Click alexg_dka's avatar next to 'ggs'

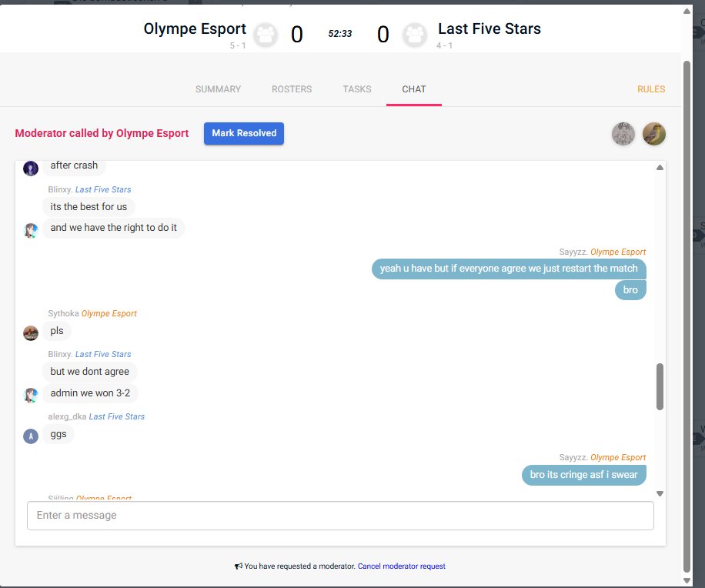31,436
